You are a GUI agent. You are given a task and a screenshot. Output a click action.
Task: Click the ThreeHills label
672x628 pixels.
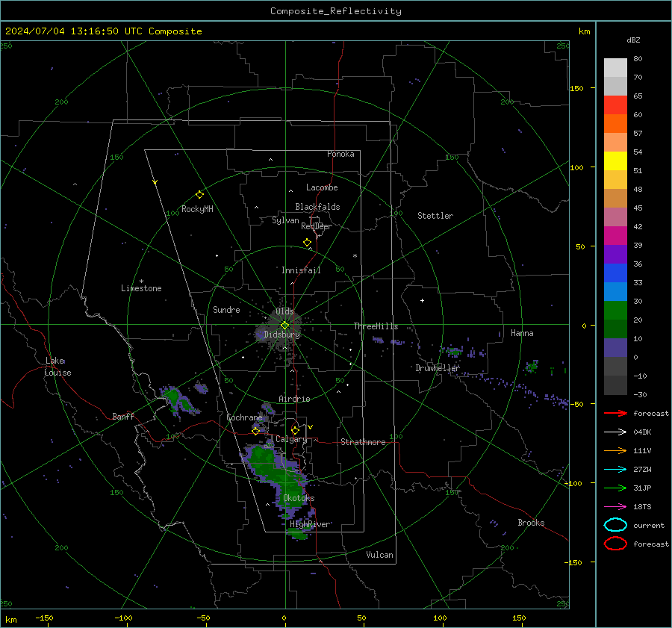pos(376,326)
